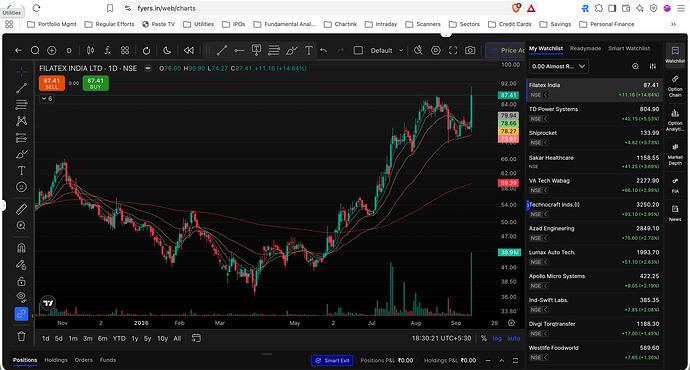Open the quick search bolt magnifier icon
The width and height of the screenshot is (690, 370).
(418, 51)
